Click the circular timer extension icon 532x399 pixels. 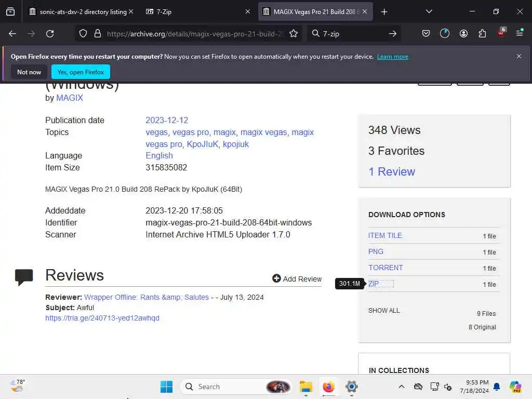click(445, 33)
